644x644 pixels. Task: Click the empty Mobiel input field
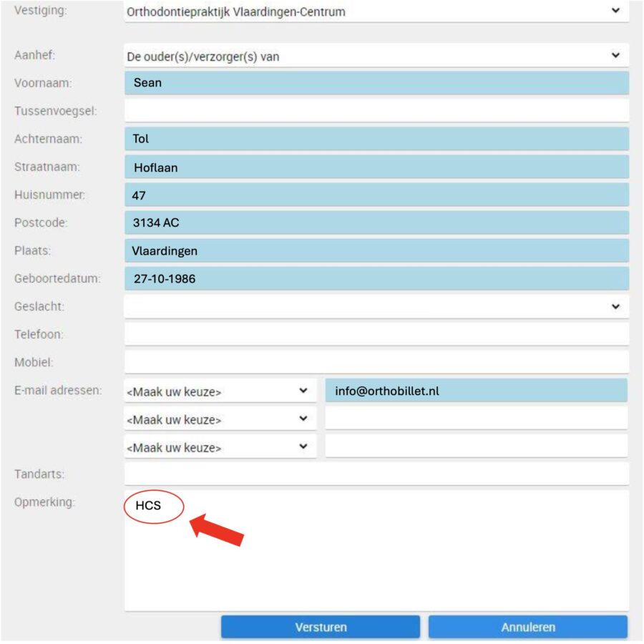coord(376,362)
